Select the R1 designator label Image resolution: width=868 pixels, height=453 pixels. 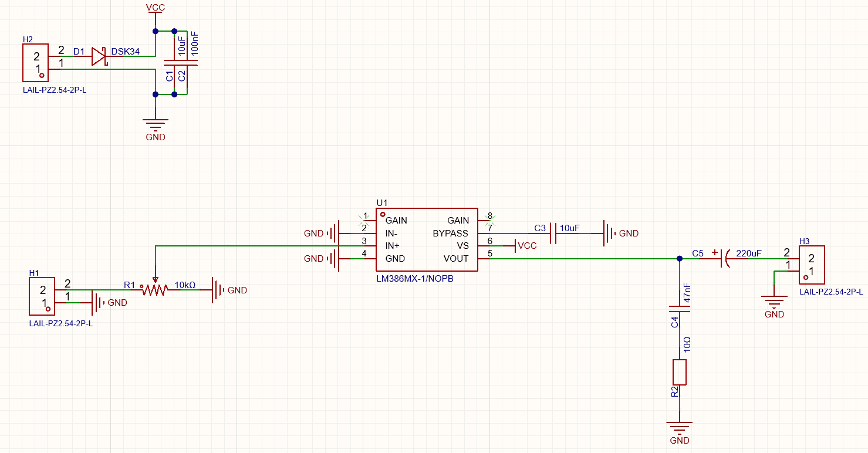pyautogui.click(x=130, y=285)
